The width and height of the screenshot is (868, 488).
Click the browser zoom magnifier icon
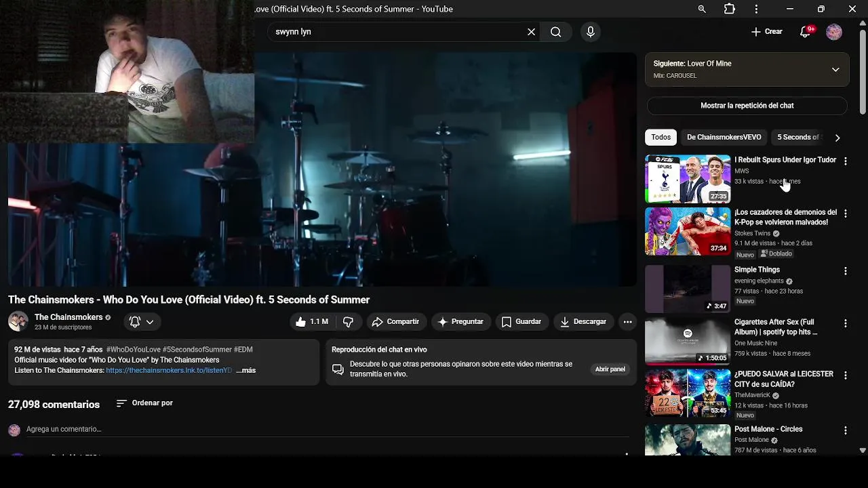pos(702,9)
